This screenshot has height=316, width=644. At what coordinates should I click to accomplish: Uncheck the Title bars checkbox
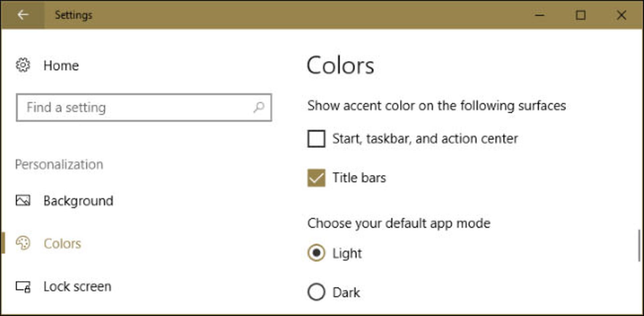[x=316, y=178]
